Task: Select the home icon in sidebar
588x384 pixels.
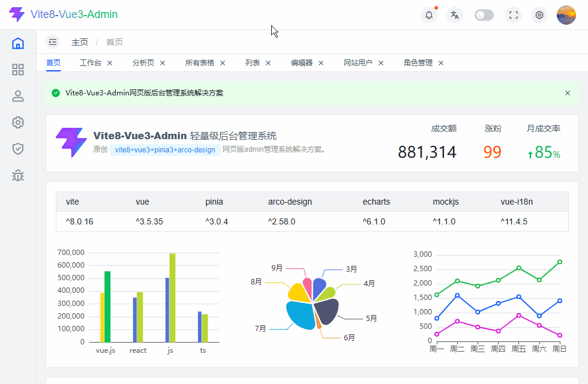Action: tap(18, 43)
